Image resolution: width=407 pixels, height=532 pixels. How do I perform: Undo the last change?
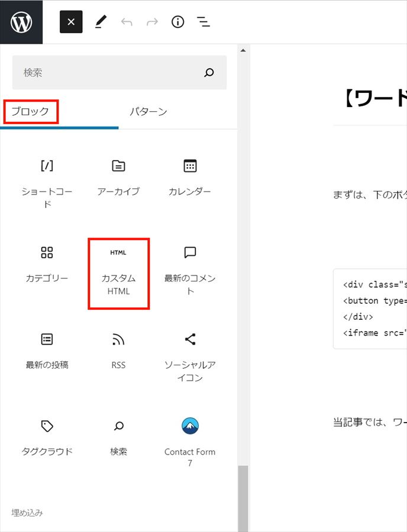point(126,22)
